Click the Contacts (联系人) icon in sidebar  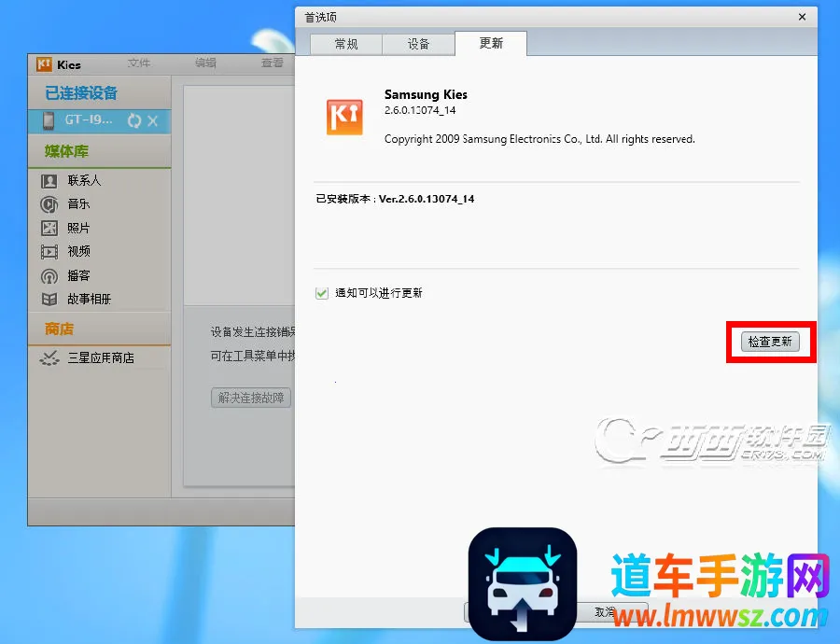tap(49, 181)
